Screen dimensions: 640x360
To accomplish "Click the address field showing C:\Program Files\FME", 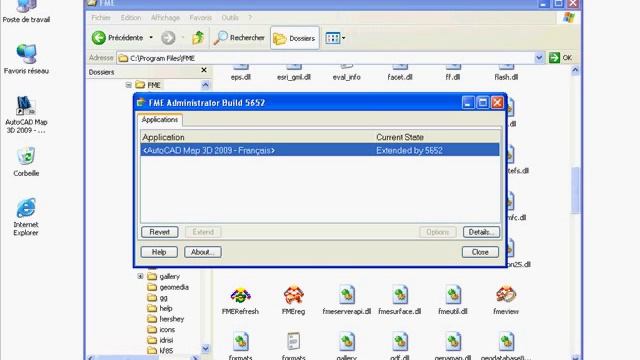I will click(x=325, y=58).
